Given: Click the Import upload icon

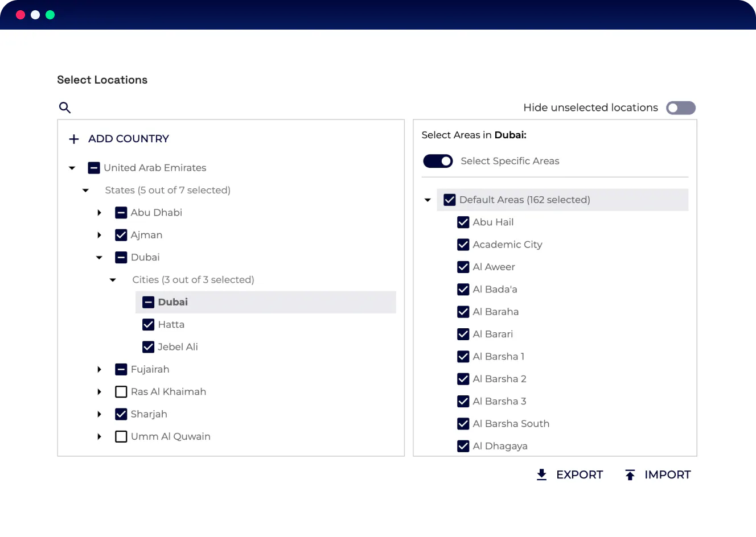Looking at the screenshot, I should [630, 474].
